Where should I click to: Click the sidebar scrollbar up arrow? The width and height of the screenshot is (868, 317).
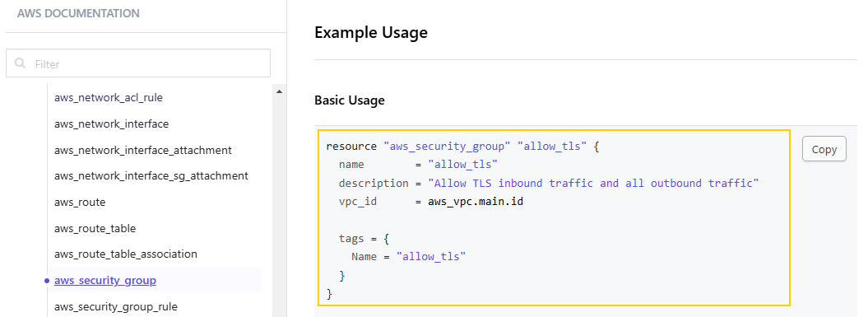(279, 91)
